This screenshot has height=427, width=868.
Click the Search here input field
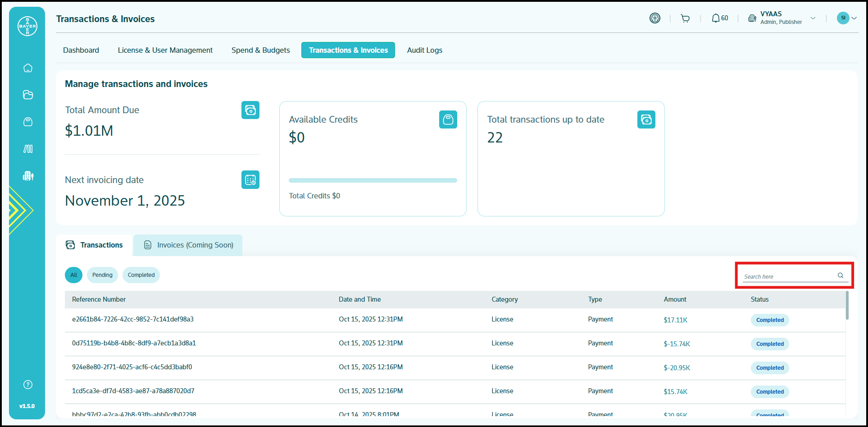click(788, 276)
